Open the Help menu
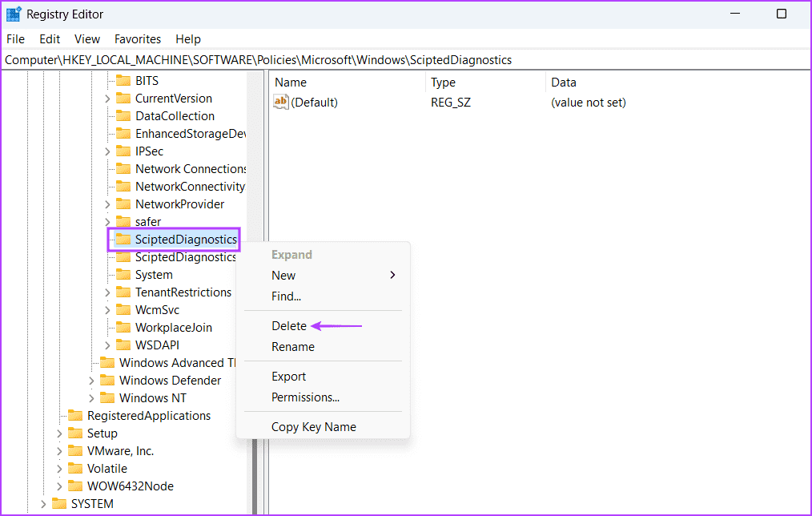Viewport: 812px width, 516px height. click(x=188, y=38)
